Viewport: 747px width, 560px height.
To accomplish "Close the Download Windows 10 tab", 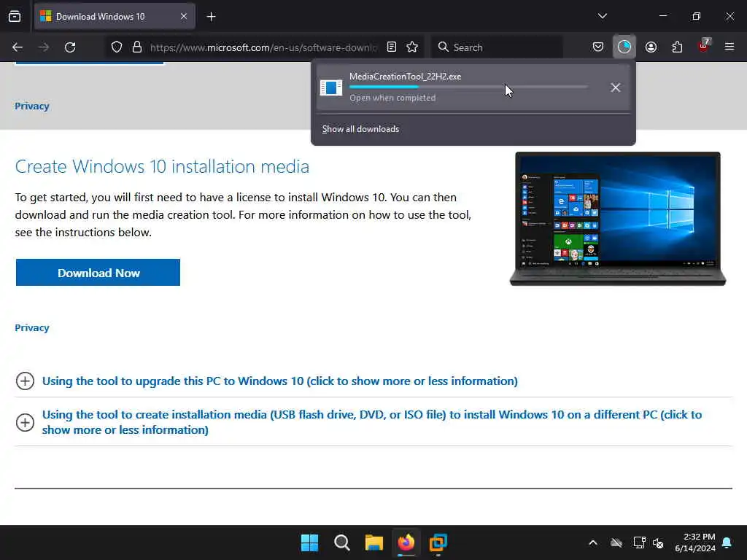I will click(183, 17).
